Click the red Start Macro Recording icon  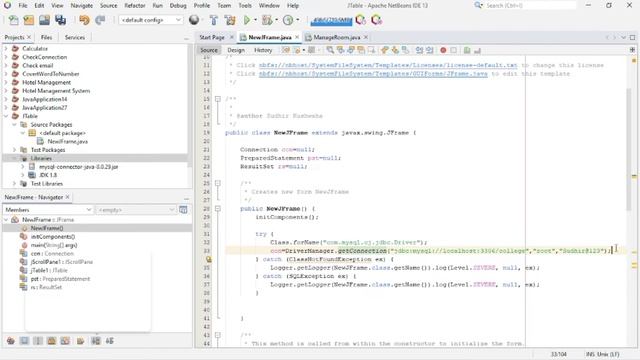click(x=443, y=50)
